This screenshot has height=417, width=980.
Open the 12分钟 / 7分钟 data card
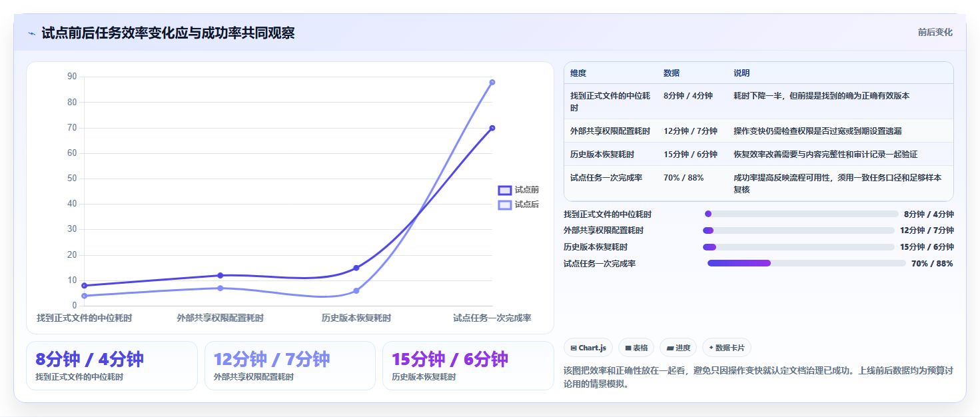(x=290, y=366)
